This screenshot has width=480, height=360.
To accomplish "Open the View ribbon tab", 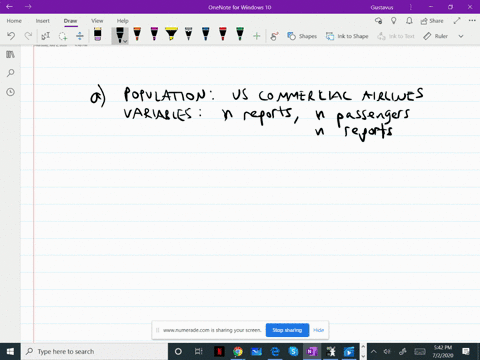I will click(97, 21).
